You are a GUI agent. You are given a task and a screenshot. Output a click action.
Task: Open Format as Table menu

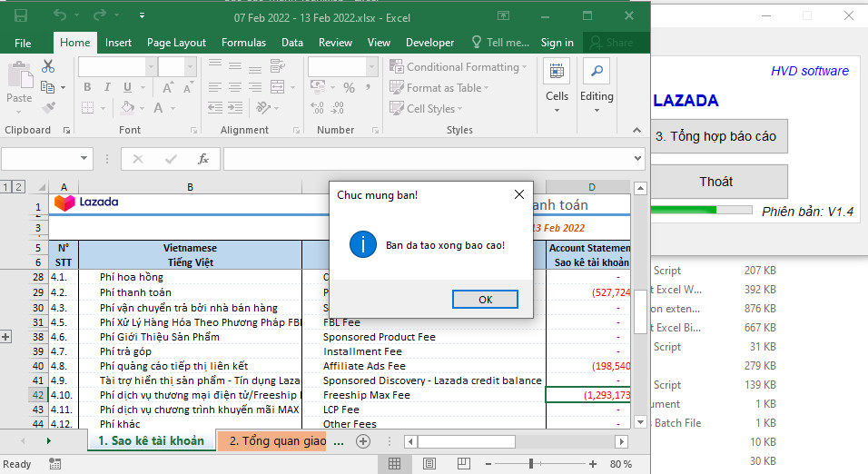(439, 87)
